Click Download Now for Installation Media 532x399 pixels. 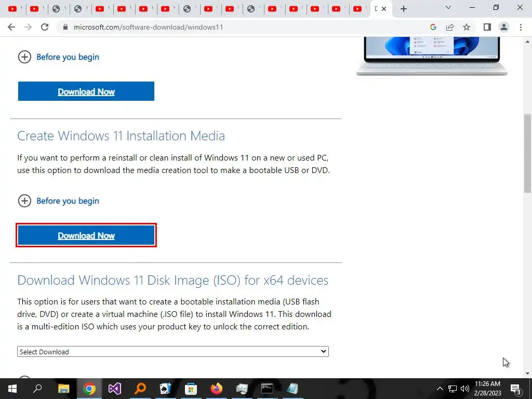86,235
